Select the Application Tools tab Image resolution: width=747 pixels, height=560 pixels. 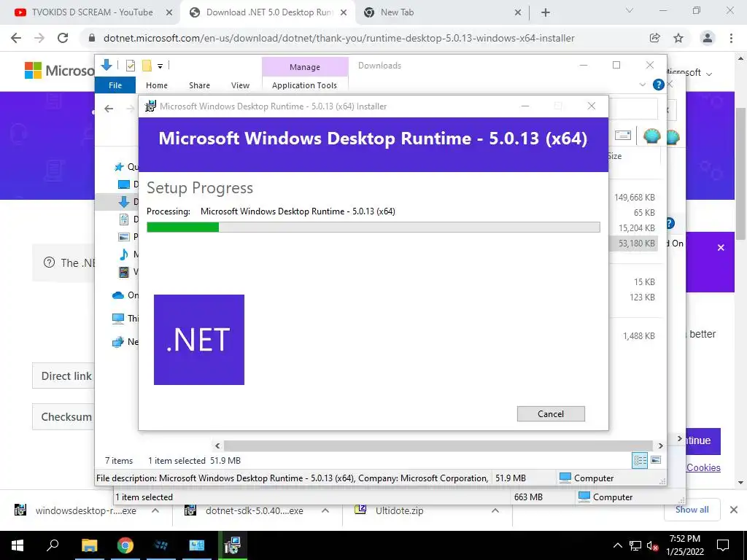(x=304, y=85)
